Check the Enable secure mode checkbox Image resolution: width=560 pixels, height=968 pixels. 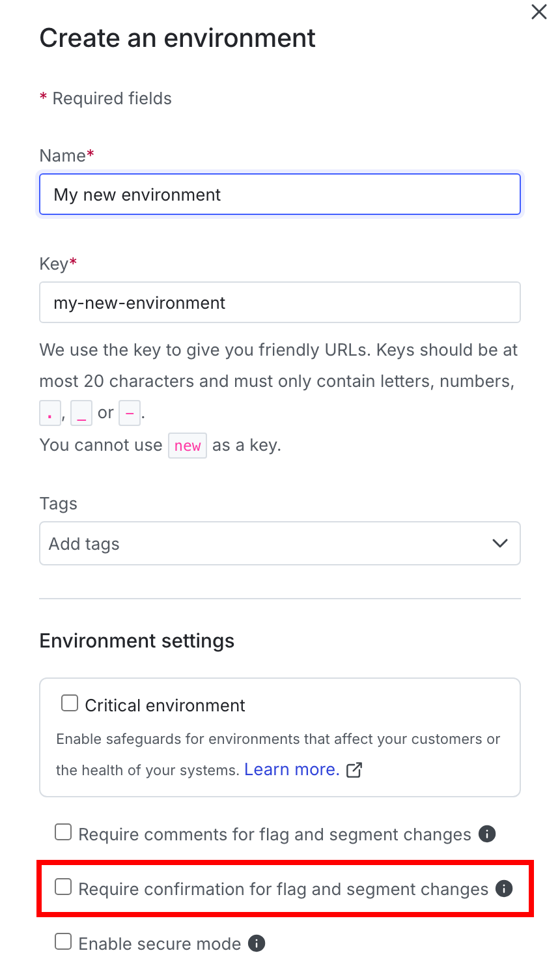(63, 941)
